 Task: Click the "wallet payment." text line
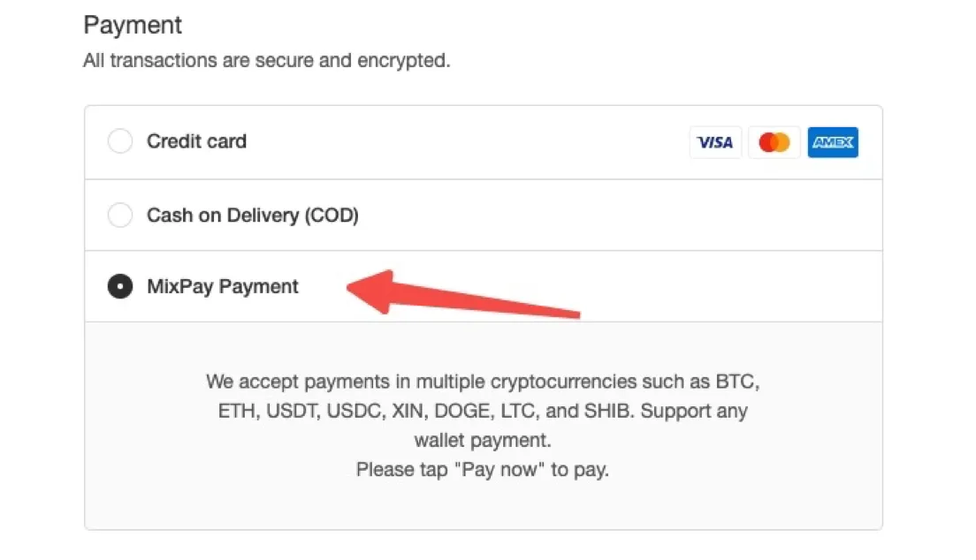click(x=483, y=440)
